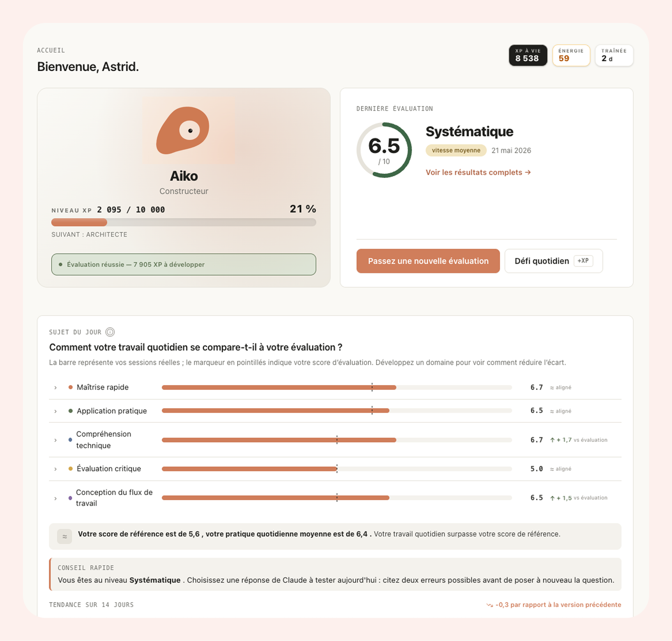This screenshot has width=672, height=641.
Task: Expand the Application pratique row chevron
Action: [55, 411]
